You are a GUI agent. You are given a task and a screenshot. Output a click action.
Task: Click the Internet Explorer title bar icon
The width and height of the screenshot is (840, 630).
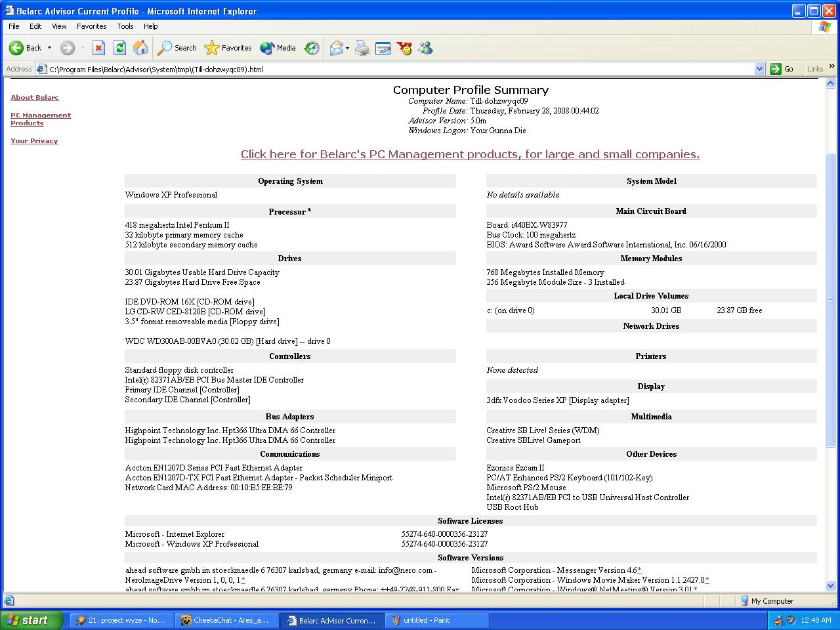coord(9,10)
